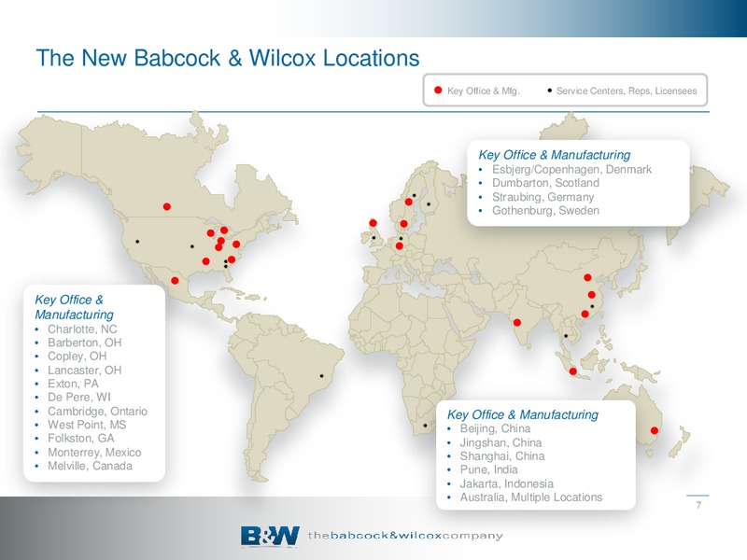
Task: Select 'Jingshan, China' list item
Action: coord(500,442)
